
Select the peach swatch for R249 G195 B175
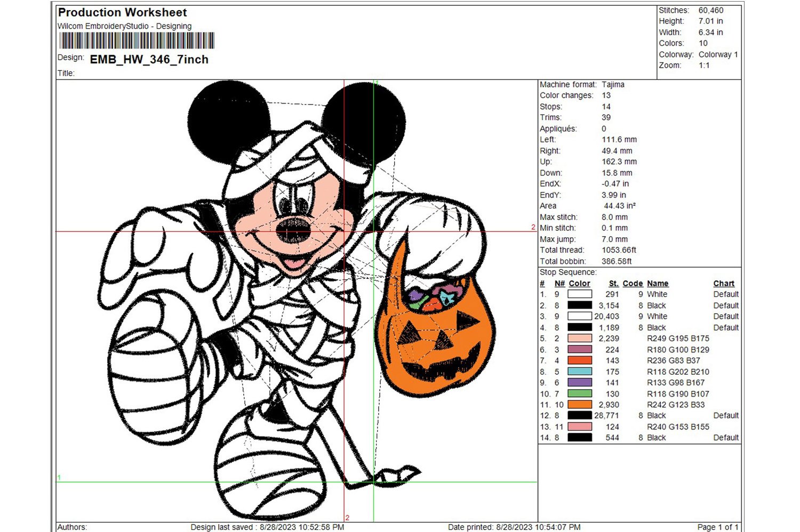click(x=580, y=338)
